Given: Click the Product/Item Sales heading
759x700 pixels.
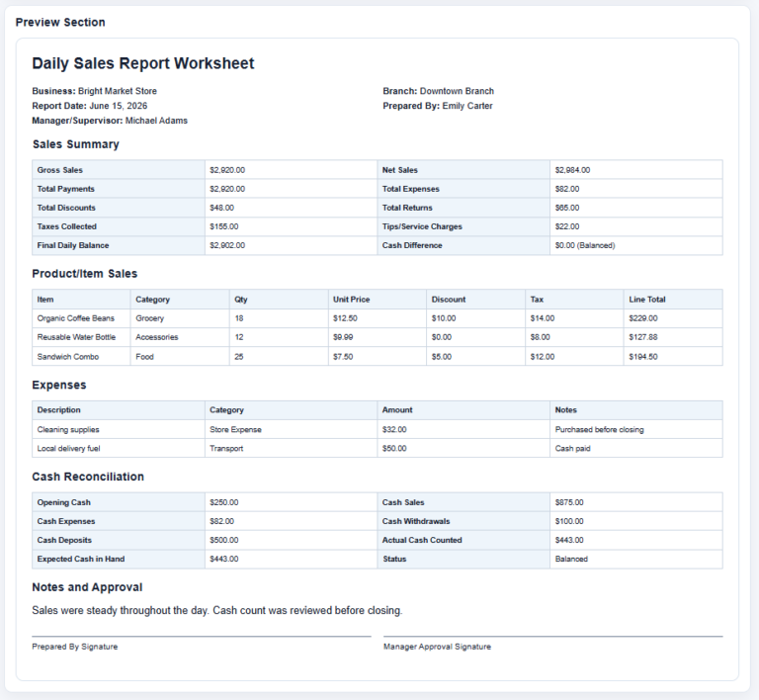Looking at the screenshot, I should [85, 274].
